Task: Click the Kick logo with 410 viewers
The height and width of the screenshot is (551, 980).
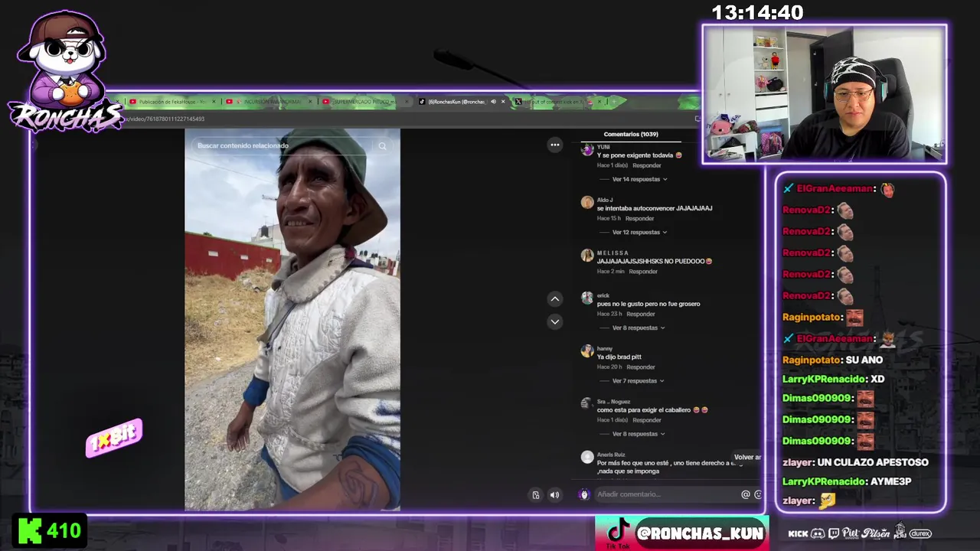Action: coord(49,530)
